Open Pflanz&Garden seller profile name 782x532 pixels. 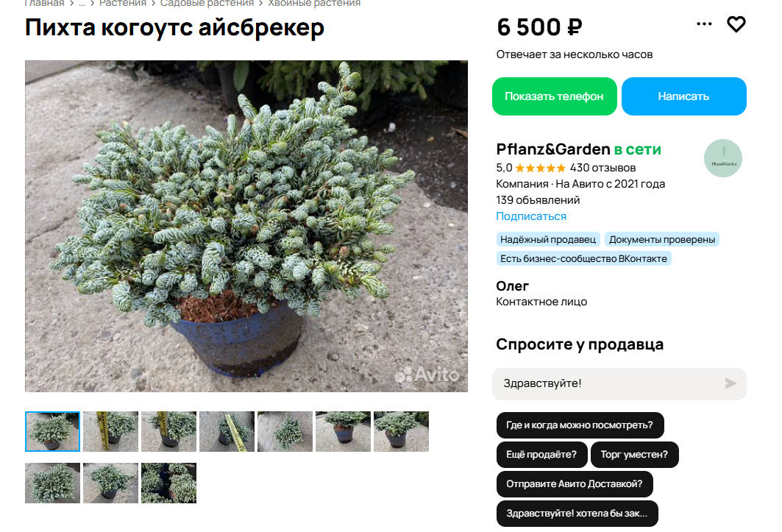pos(552,149)
